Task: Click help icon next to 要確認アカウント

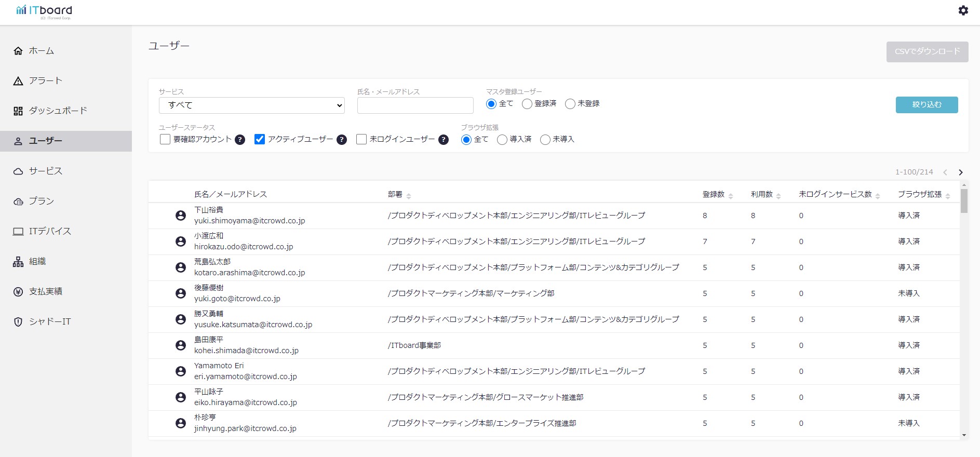Action: pos(240,140)
